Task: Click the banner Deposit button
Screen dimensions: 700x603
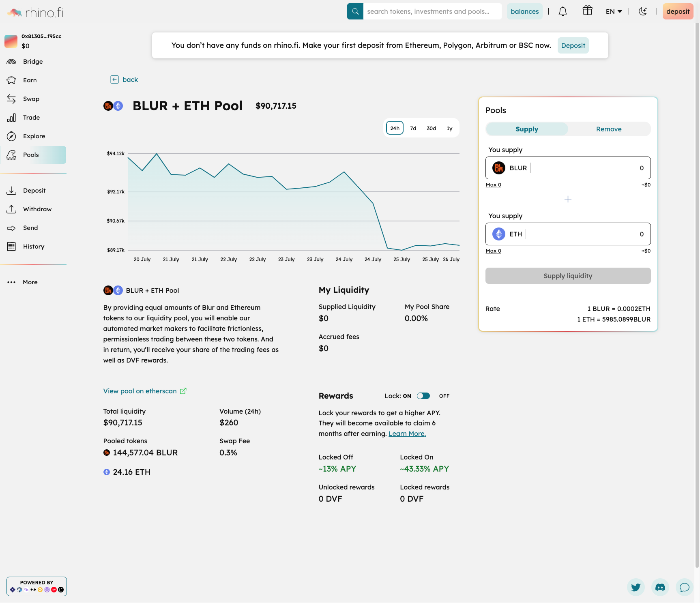Action: 573,45
